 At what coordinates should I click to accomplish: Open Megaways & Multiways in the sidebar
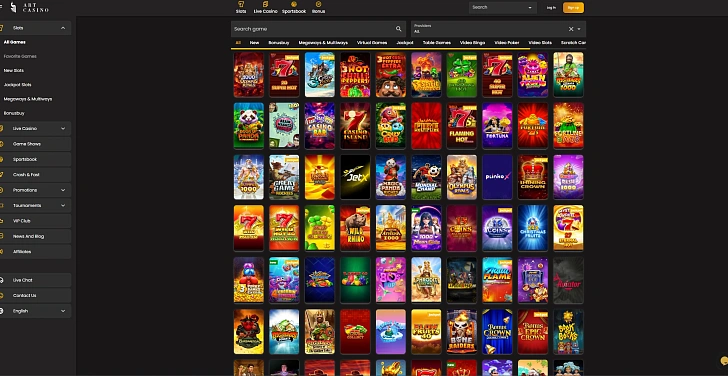[x=28, y=99]
